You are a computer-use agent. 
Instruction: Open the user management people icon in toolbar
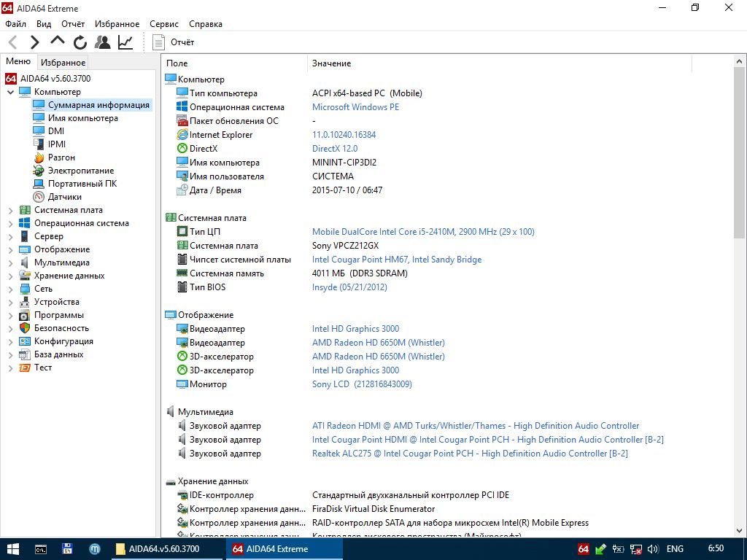point(102,42)
